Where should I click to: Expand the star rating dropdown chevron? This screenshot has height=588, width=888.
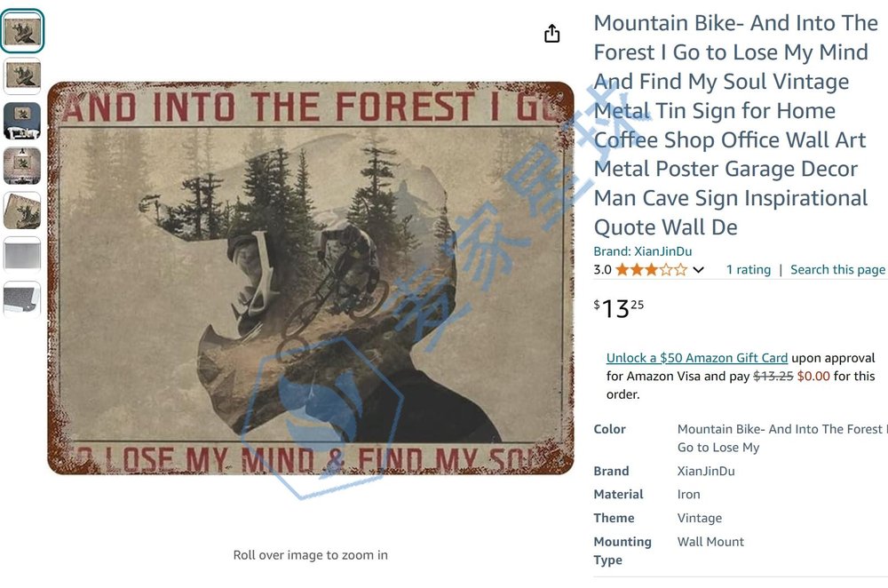click(699, 270)
